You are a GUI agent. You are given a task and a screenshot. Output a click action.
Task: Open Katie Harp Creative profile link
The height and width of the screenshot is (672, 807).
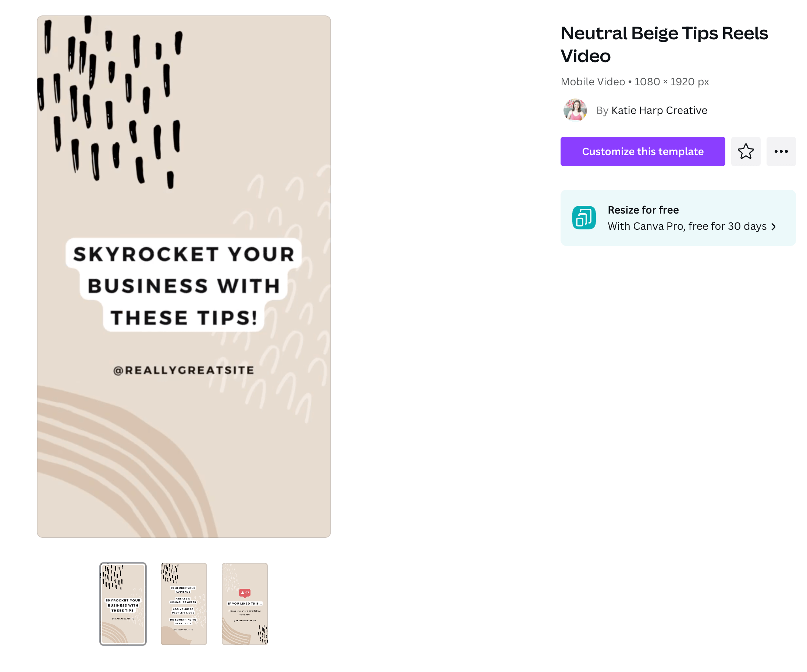click(659, 110)
